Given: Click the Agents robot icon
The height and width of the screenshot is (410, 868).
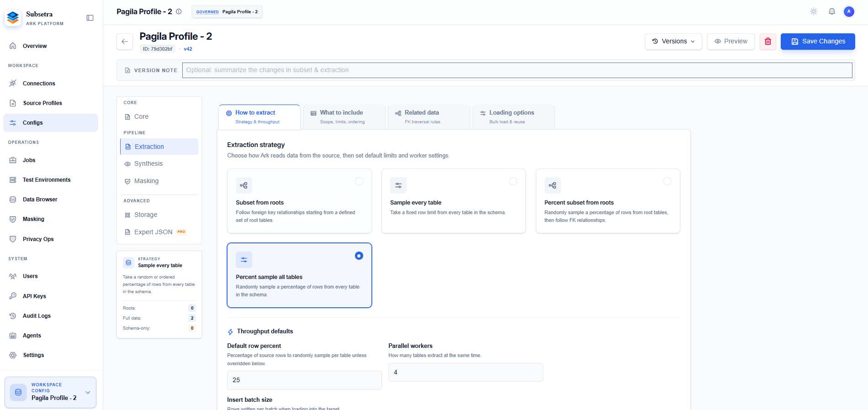Looking at the screenshot, I should pos(13,336).
